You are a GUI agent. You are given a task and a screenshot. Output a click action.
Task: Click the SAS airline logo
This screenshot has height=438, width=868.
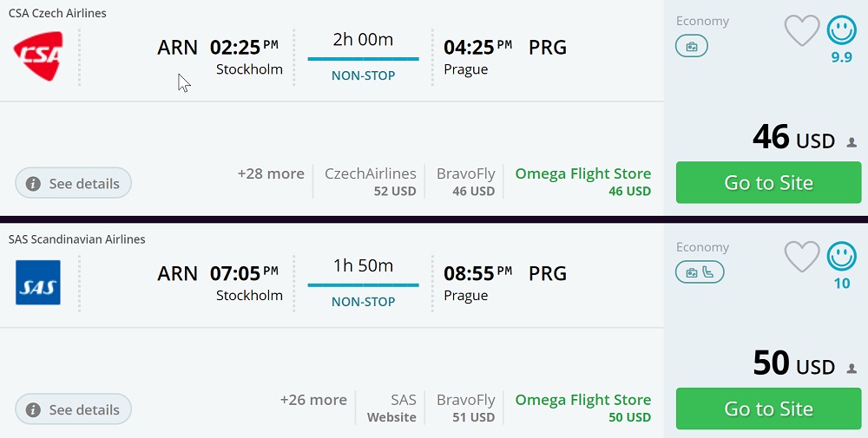click(38, 282)
